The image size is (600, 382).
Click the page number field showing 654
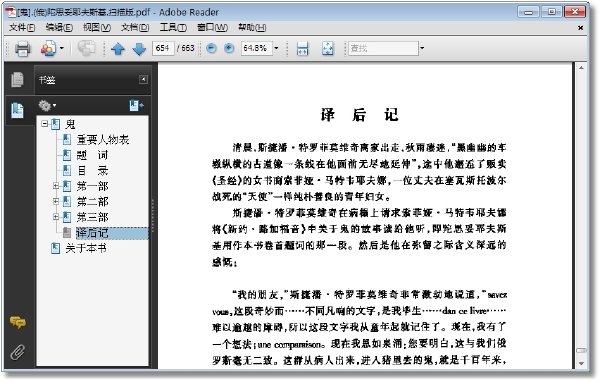pyautogui.click(x=163, y=48)
